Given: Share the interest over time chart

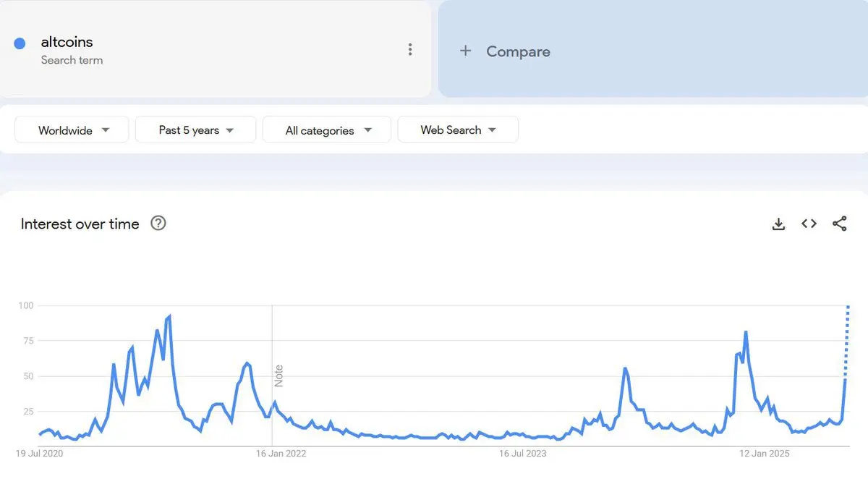Looking at the screenshot, I should pyautogui.click(x=839, y=224).
